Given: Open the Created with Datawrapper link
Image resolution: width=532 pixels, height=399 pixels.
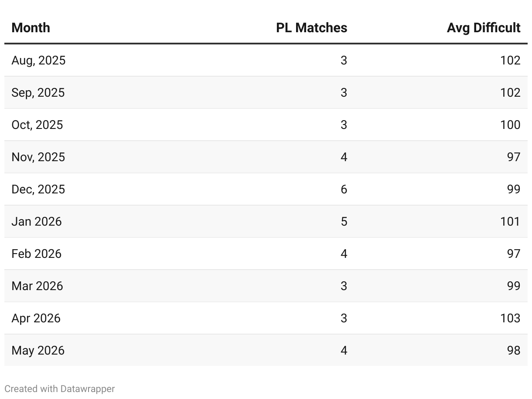Looking at the screenshot, I should 60,389.
